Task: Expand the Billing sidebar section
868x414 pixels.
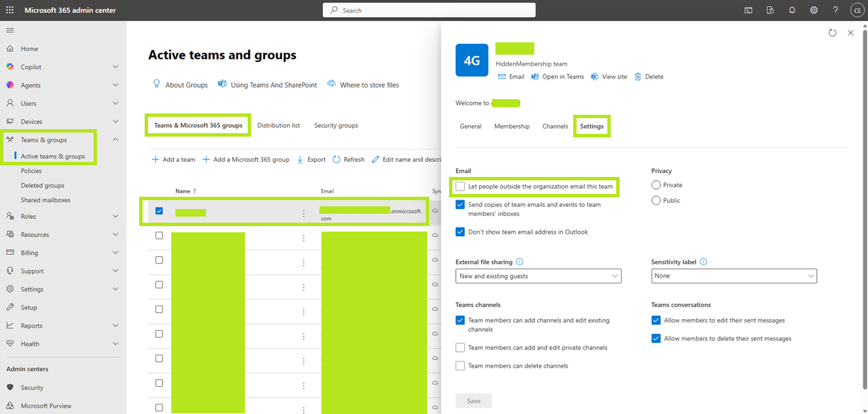Action: point(115,253)
